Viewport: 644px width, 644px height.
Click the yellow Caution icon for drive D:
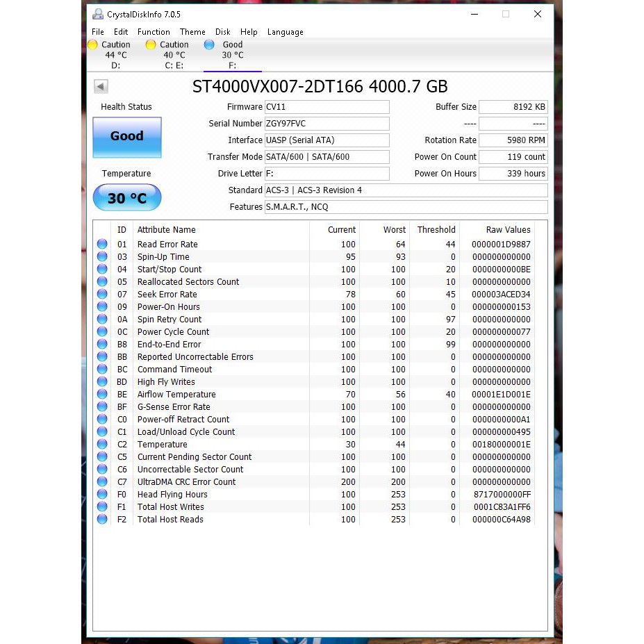92,44
